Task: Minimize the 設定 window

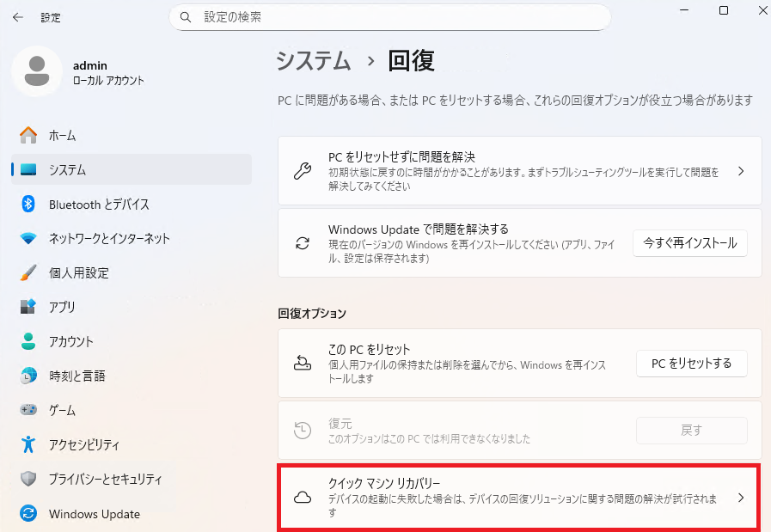Action: (684, 10)
